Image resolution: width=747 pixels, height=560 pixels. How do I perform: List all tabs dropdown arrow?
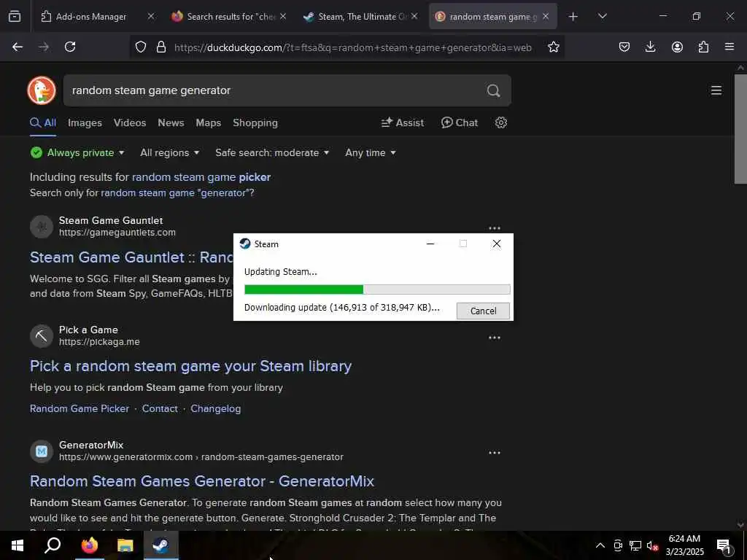click(x=602, y=16)
